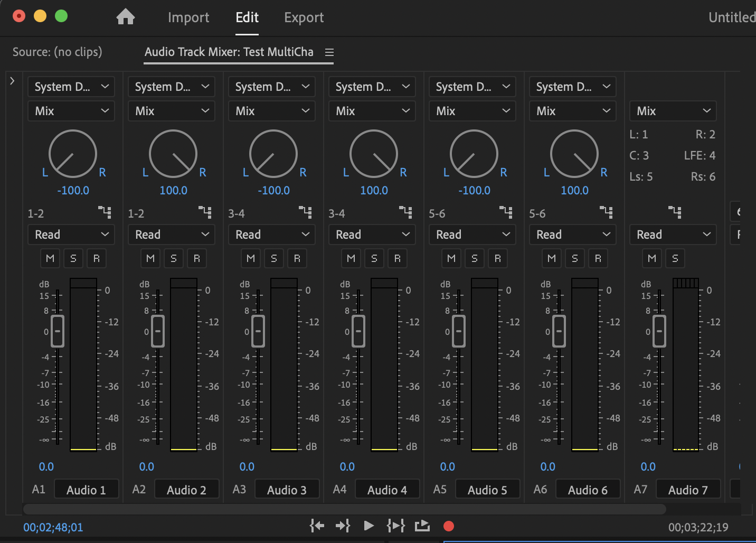The width and height of the screenshot is (756, 543).
Task: Click the Audio 3 level meter
Action: (x=284, y=364)
